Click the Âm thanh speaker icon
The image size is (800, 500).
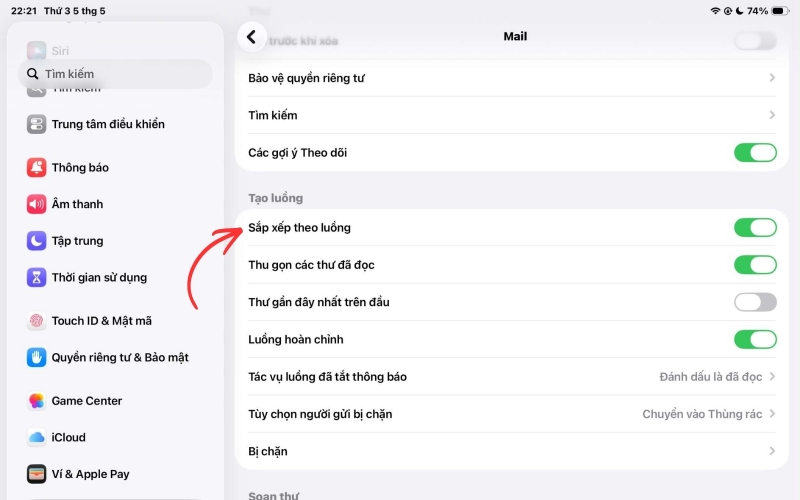coord(36,204)
